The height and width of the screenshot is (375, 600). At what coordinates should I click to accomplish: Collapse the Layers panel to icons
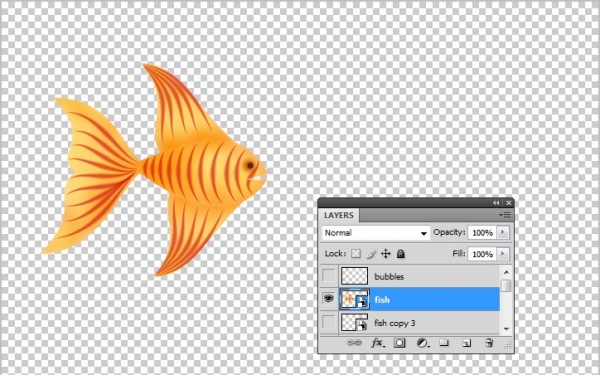(x=496, y=203)
